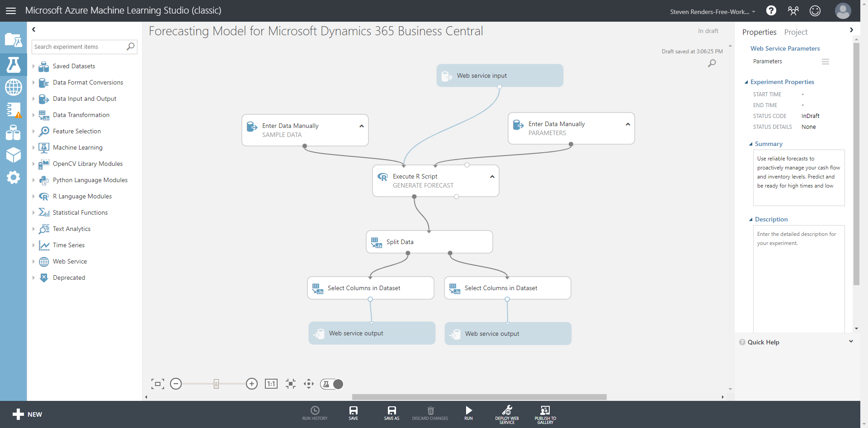Collapse the Description section
Viewport: 868px width, 428px height.
750,220
